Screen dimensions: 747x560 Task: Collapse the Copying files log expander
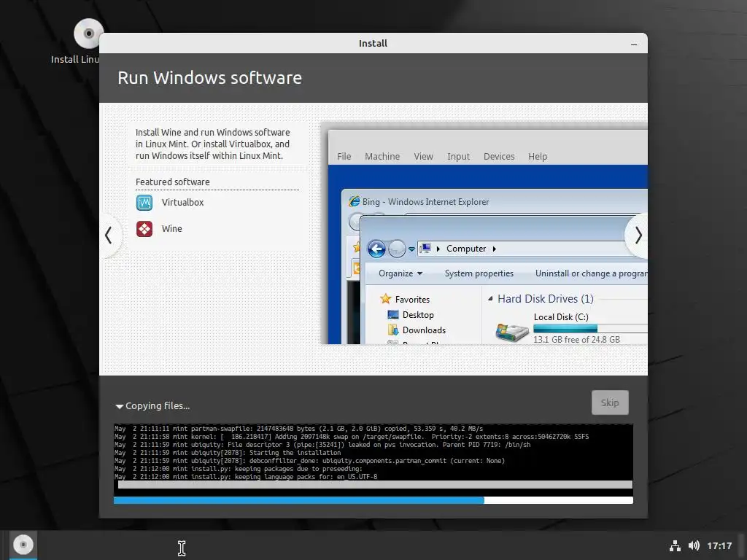pyautogui.click(x=119, y=406)
